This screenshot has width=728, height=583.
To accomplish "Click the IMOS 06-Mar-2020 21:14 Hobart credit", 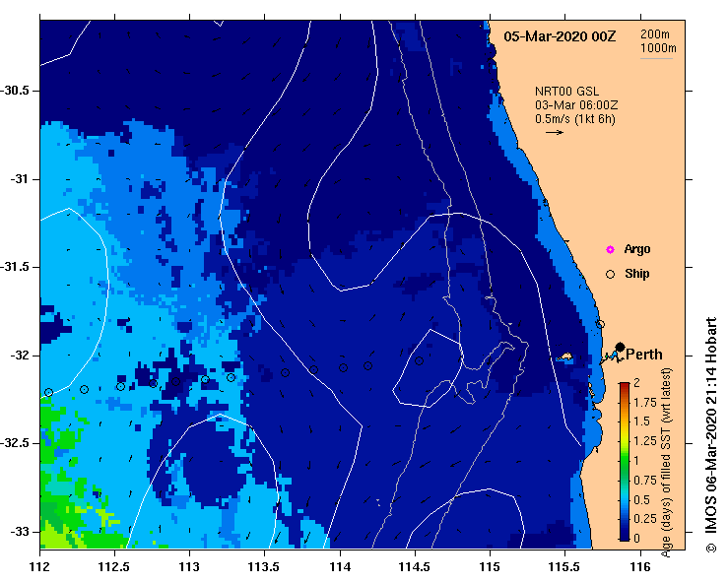I will pyautogui.click(x=711, y=427).
